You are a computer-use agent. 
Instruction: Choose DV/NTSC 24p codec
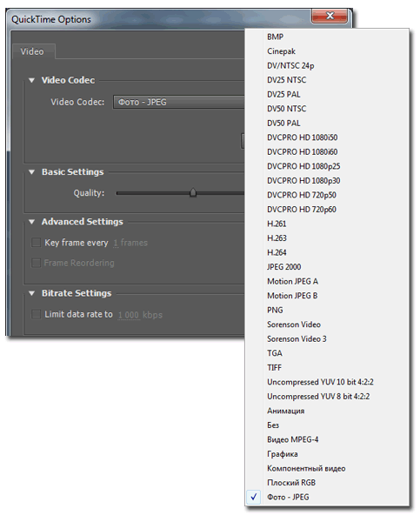point(327,65)
